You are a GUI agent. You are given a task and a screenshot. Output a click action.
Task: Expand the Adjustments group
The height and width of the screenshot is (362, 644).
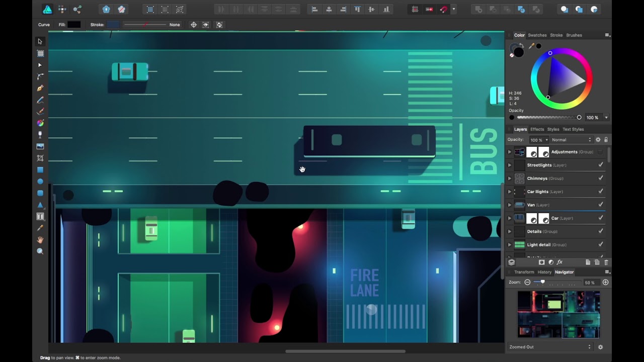coord(510,152)
